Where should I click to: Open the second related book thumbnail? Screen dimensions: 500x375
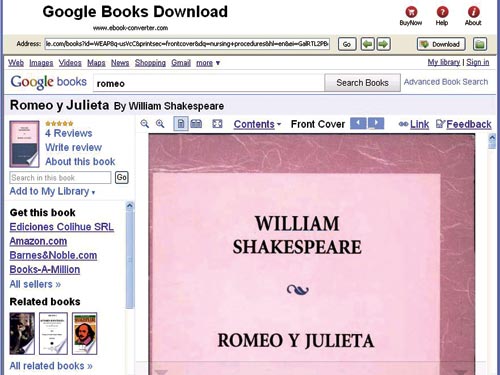coord(53,333)
